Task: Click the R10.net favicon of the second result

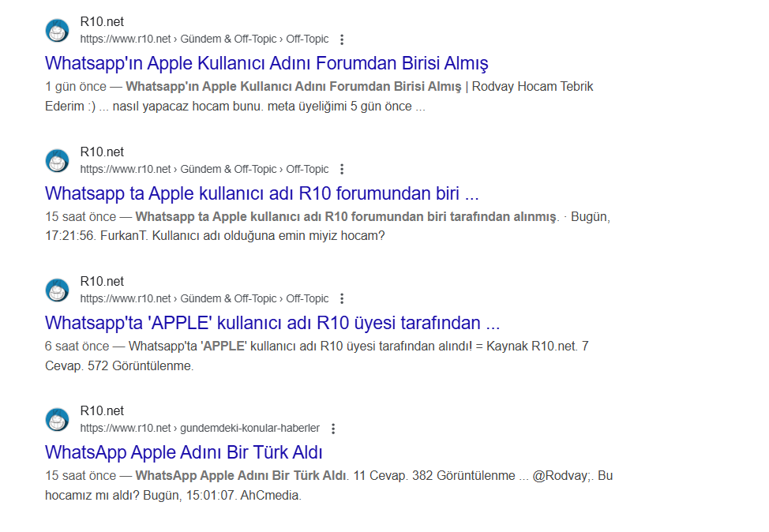Action: (57, 159)
